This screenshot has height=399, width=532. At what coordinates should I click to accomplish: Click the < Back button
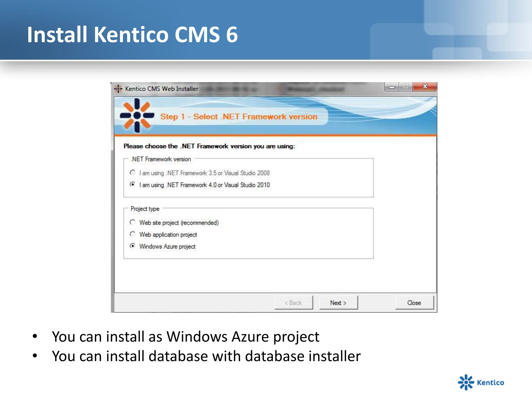[294, 303]
